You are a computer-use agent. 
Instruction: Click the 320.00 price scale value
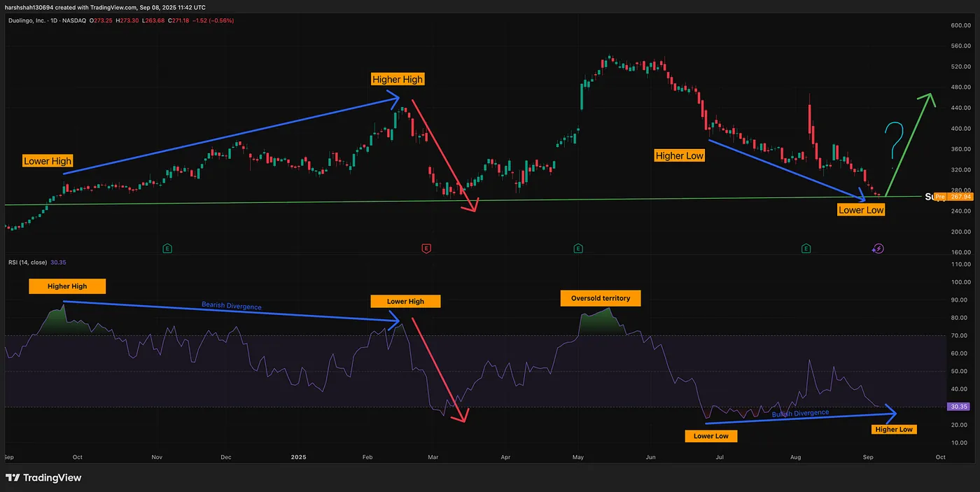click(x=960, y=170)
